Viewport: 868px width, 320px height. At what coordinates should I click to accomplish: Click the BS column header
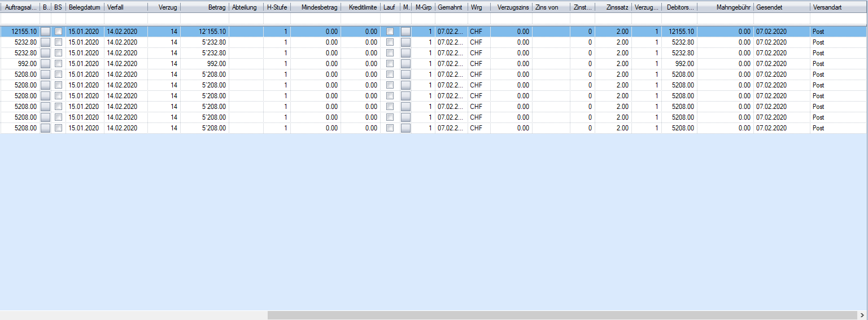pyautogui.click(x=59, y=7)
